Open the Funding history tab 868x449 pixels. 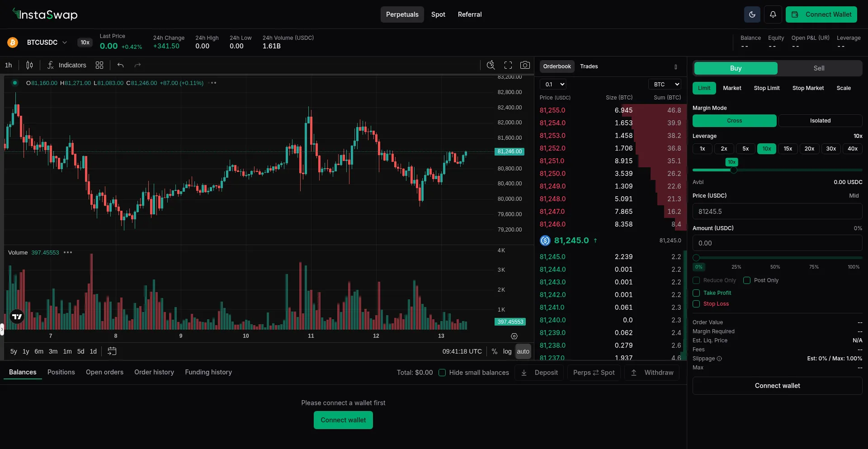tap(208, 372)
